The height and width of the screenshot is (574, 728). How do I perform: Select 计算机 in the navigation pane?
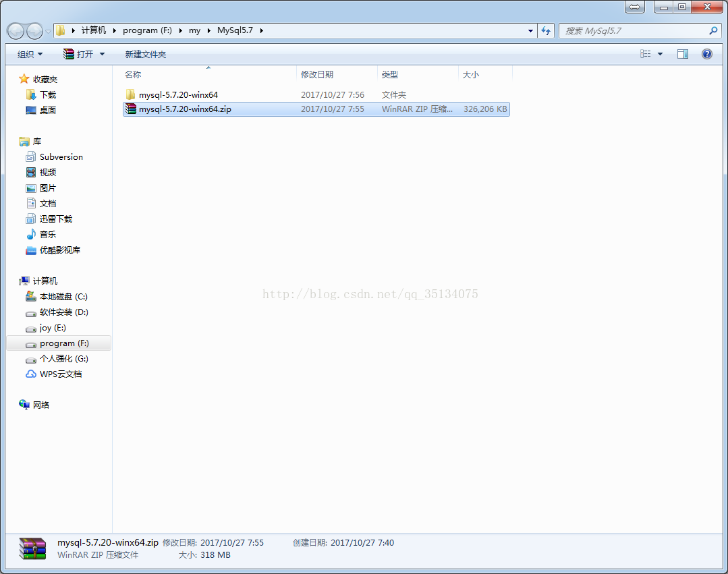[x=45, y=281]
